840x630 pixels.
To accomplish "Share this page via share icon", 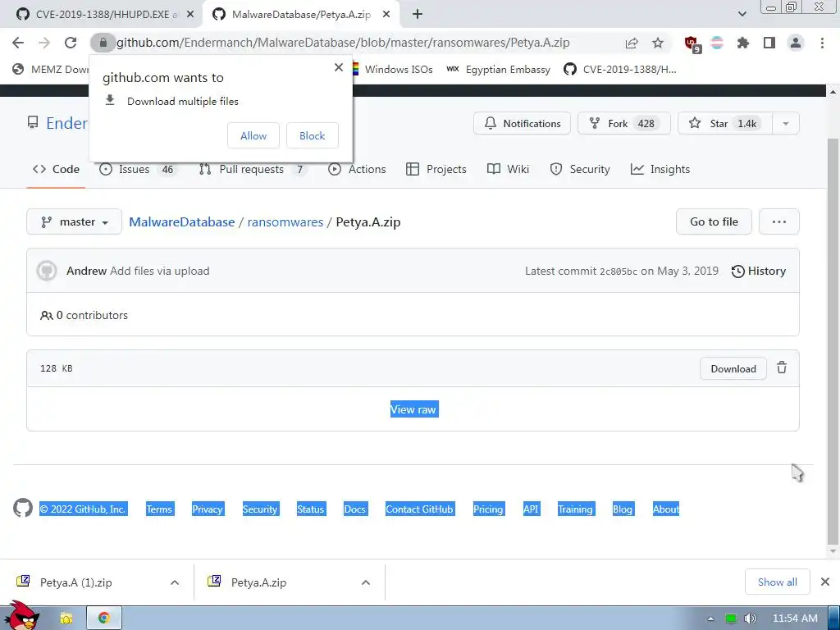I will coord(632,43).
